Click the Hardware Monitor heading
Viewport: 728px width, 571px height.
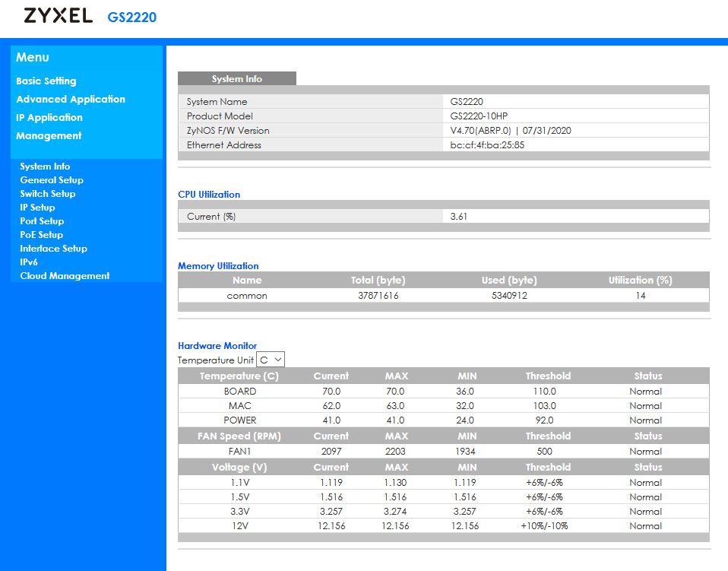[x=217, y=346]
